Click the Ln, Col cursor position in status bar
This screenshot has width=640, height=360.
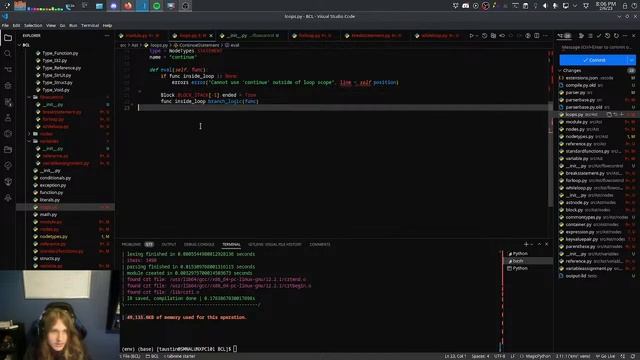tap(455, 356)
